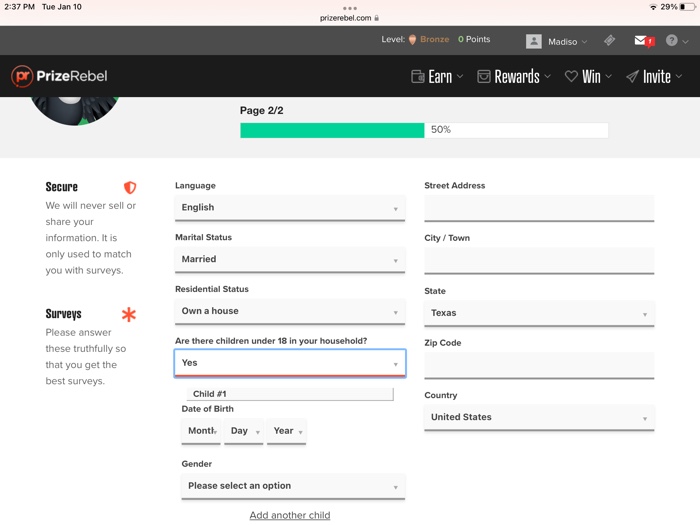
Task: Click the Child #1 header bar
Action: coord(290,394)
